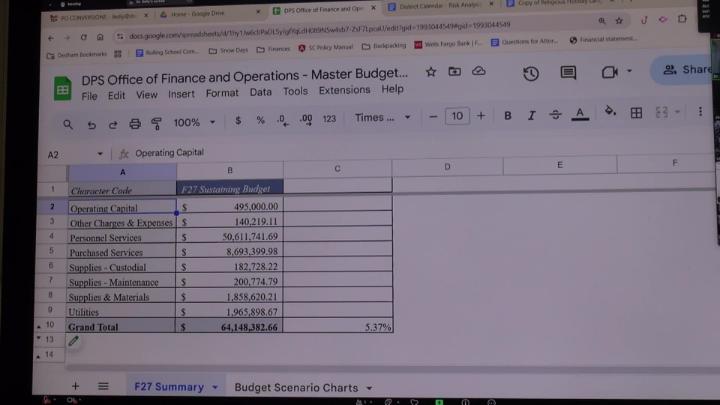Image resolution: width=720 pixels, height=405 pixels.
Task: Open the 100% zoom level dropdown
Action: pyautogui.click(x=194, y=123)
